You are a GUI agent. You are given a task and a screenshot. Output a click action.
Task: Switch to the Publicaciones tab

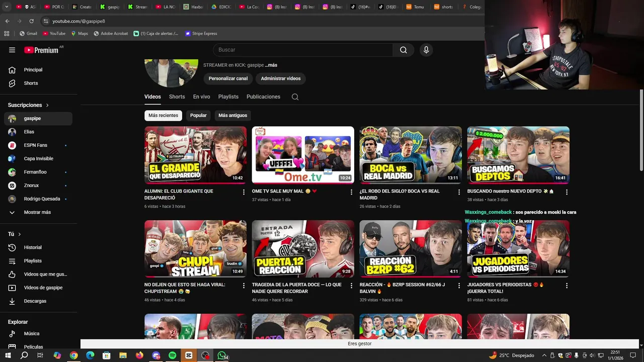(x=263, y=97)
